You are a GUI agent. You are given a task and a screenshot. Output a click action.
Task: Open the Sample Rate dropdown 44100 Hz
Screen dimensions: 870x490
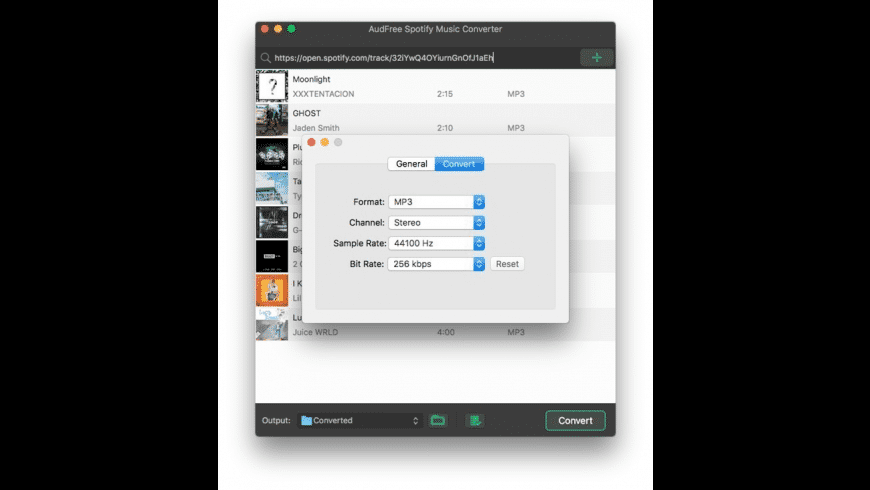point(437,243)
